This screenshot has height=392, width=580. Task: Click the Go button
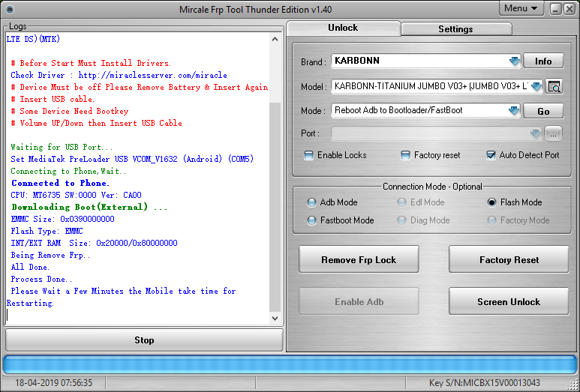(543, 111)
